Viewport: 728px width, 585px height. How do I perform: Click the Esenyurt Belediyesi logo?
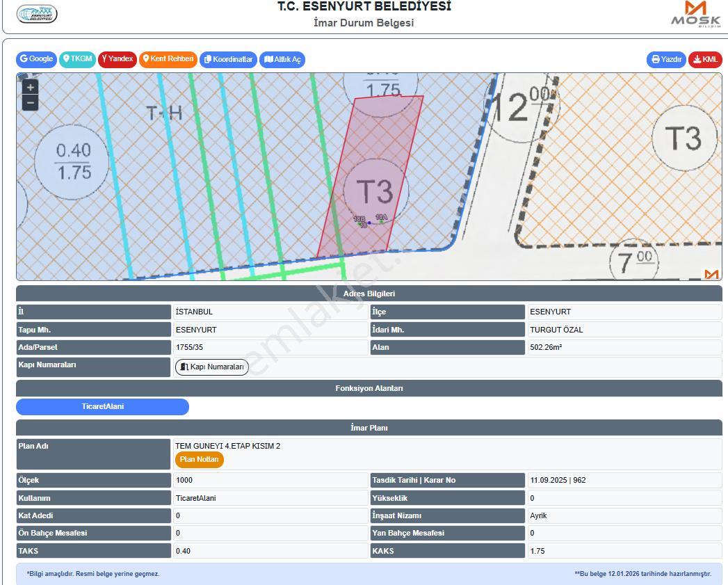tap(37, 14)
